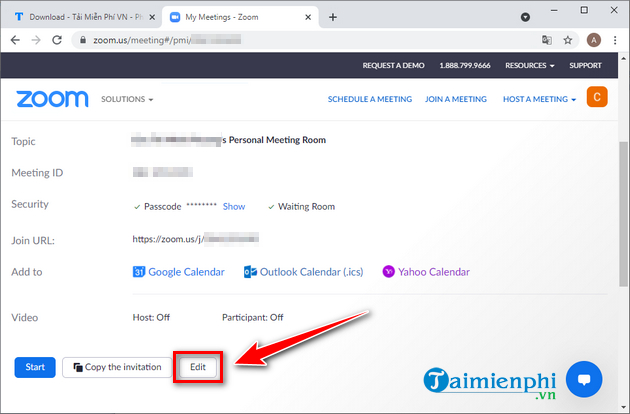Add meeting to Outlook Calendar (.ics)
630x414 pixels.
click(311, 272)
